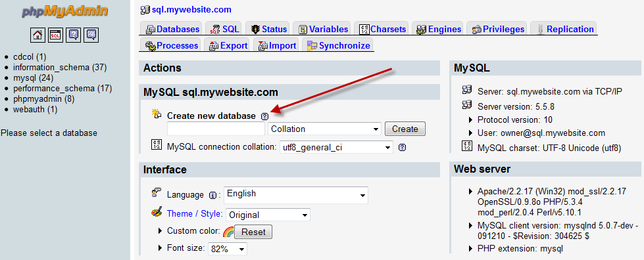
Task: Open the Replication tab
Action: point(563,29)
